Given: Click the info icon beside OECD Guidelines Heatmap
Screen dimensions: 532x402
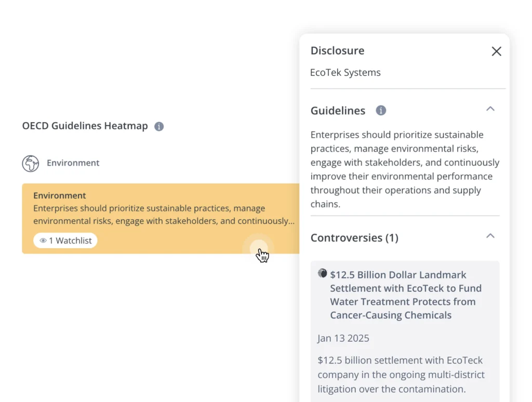Looking at the screenshot, I should tap(159, 126).
